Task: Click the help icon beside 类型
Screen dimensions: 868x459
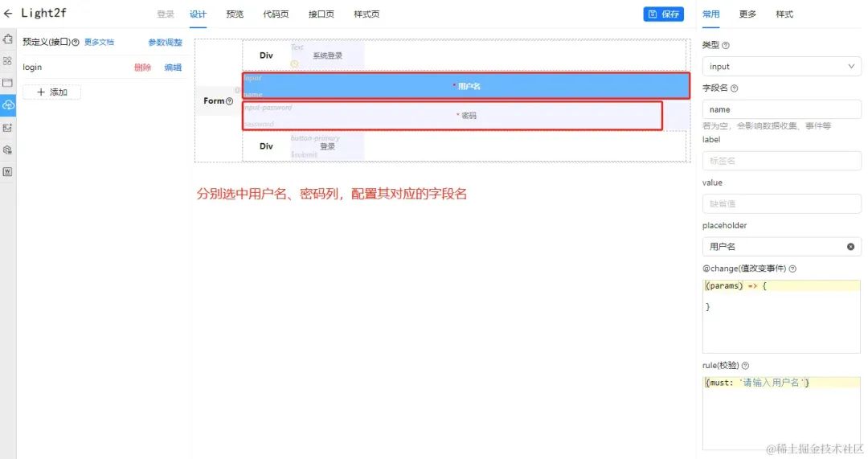Action: tap(726, 45)
